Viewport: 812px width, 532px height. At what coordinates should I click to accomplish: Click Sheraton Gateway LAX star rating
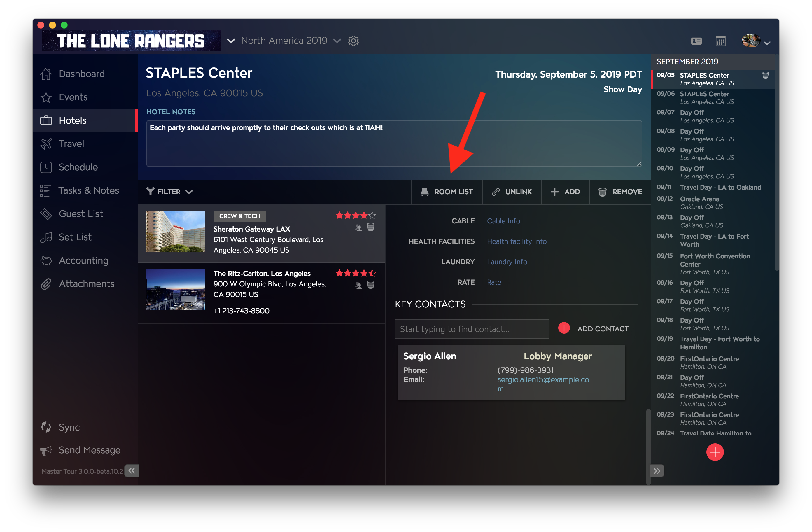(356, 215)
